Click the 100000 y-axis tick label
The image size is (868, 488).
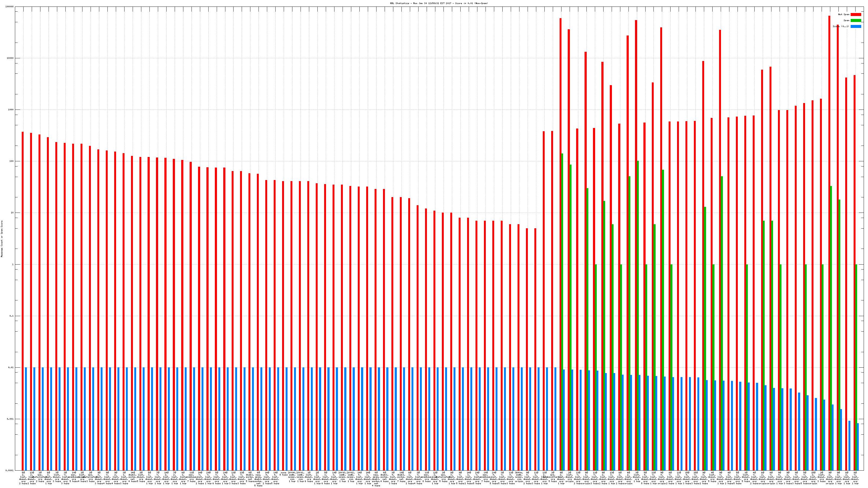pyautogui.click(x=10, y=7)
